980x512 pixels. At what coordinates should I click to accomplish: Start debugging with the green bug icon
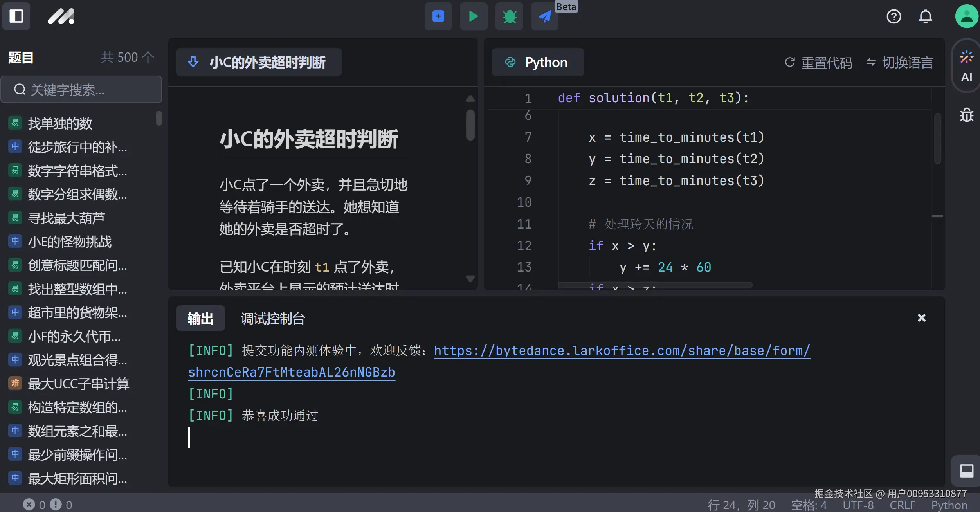pos(509,16)
